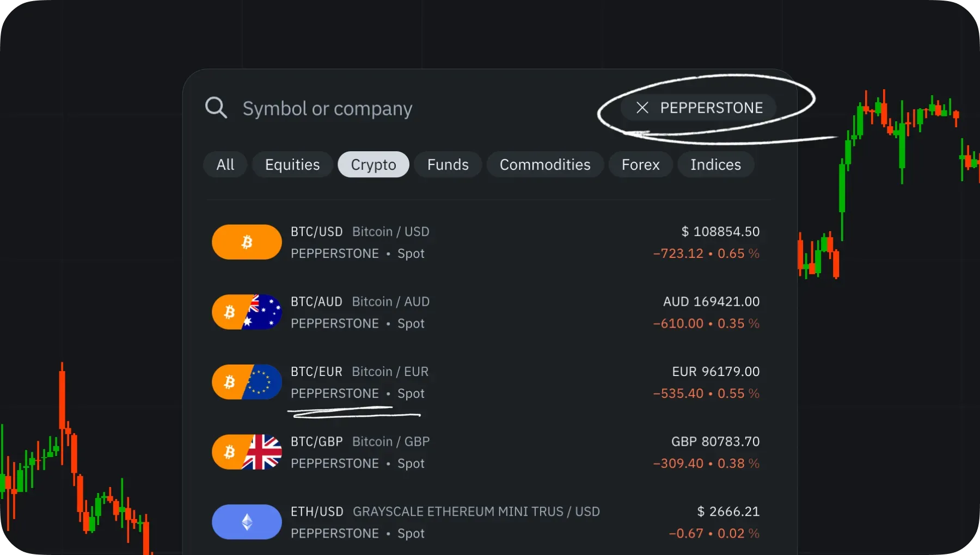This screenshot has height=555, width=980.
Task: Select the BTC/GBP Bitcoin / GBP result
Action: click(x=486, y=452)
